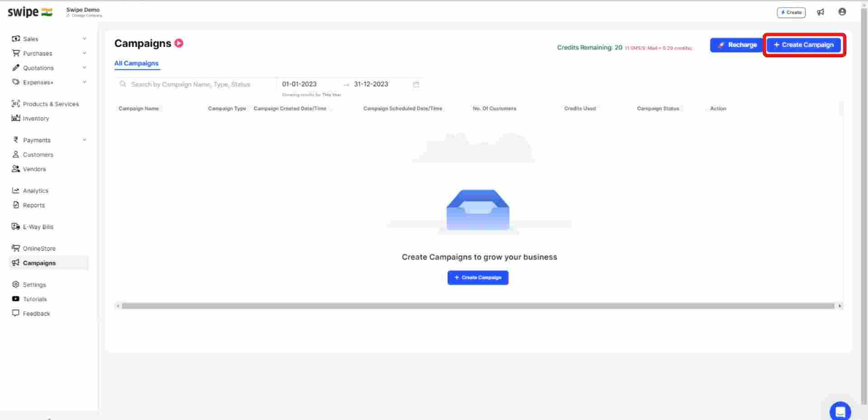Viewport: 868px width, 420px height.
Task: Click the Products & Services barcode icon
Action: pos(16,104)
